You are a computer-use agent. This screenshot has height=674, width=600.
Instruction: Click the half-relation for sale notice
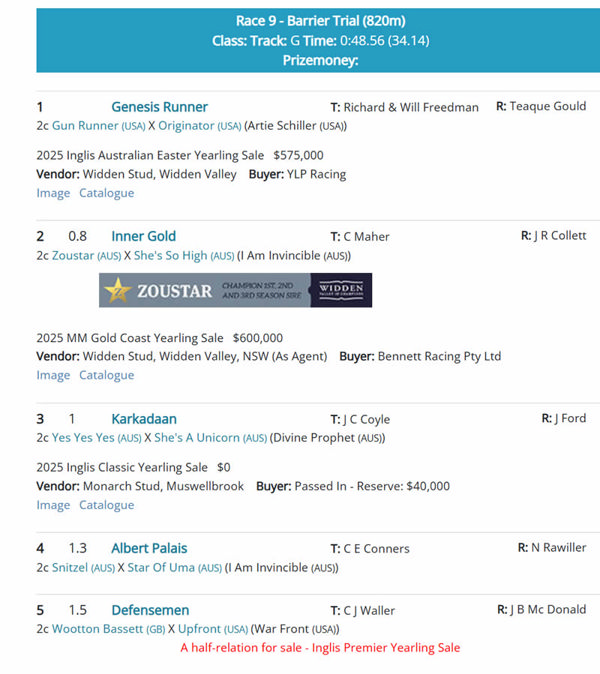(320, 648)
